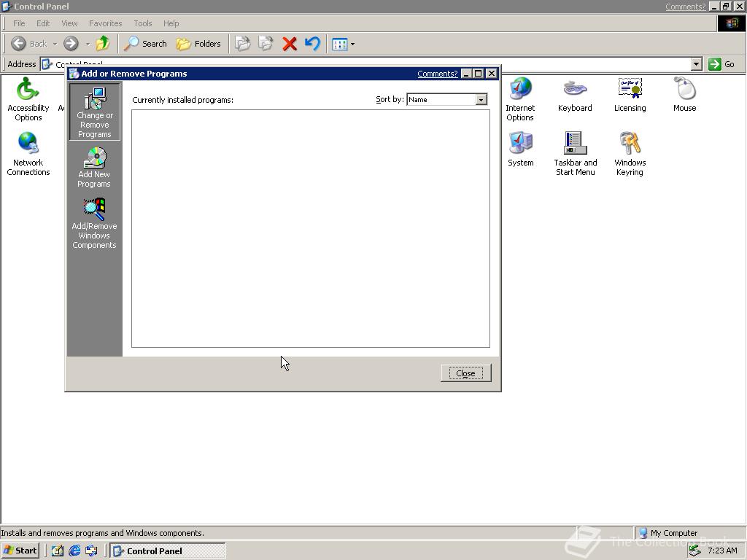
Task: Open the Windows Keyring icon
Action: (x=630, y=154)
